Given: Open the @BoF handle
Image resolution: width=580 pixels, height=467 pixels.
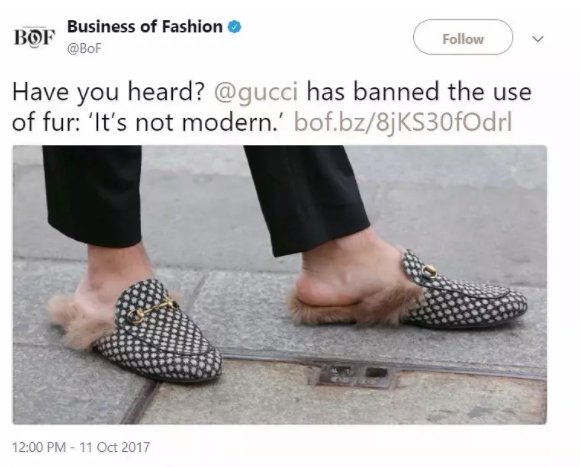Looking at the screenshot, I should click(x=84, y=48).
